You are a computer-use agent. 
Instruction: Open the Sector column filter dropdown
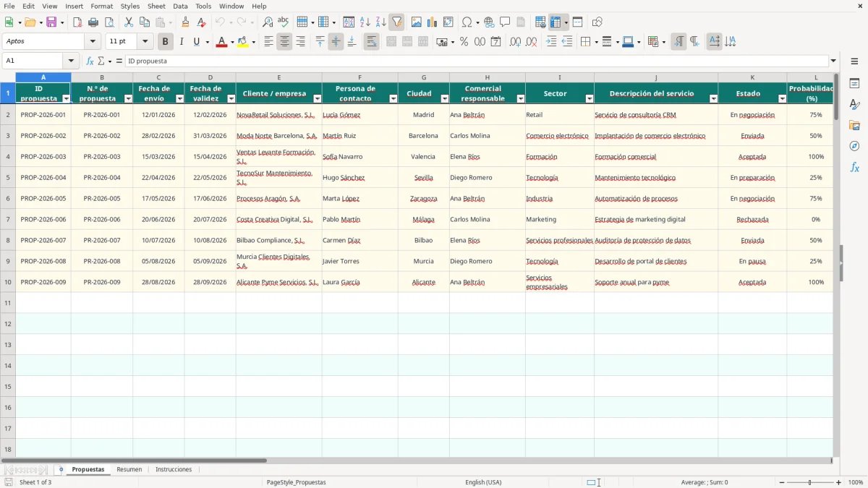(x=589, y=98)
